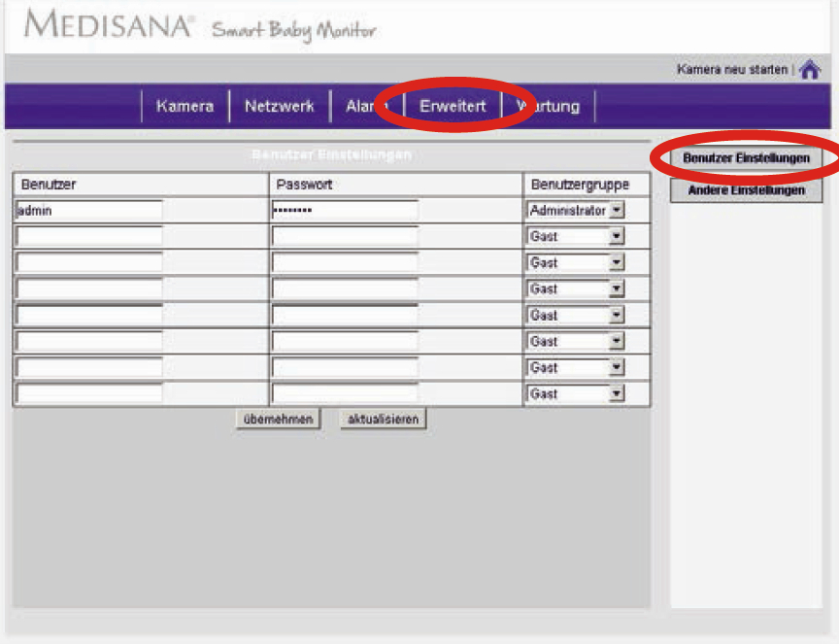Click the admin username input field
The width and height of the screenshot is (839, 644).
click(x=89, y=211)
